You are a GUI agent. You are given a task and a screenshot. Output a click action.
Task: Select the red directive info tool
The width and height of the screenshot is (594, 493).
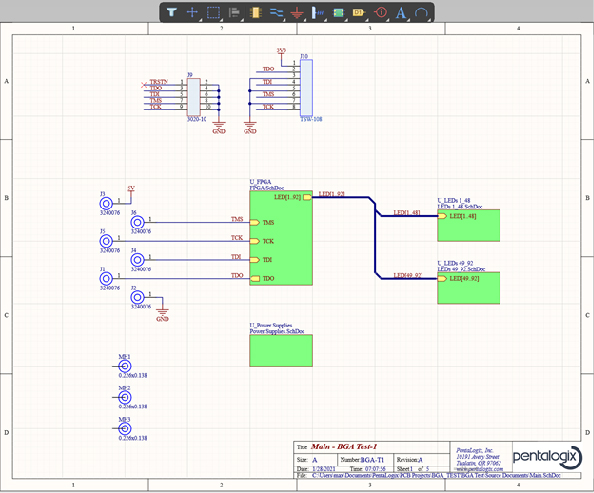point(380,13)
